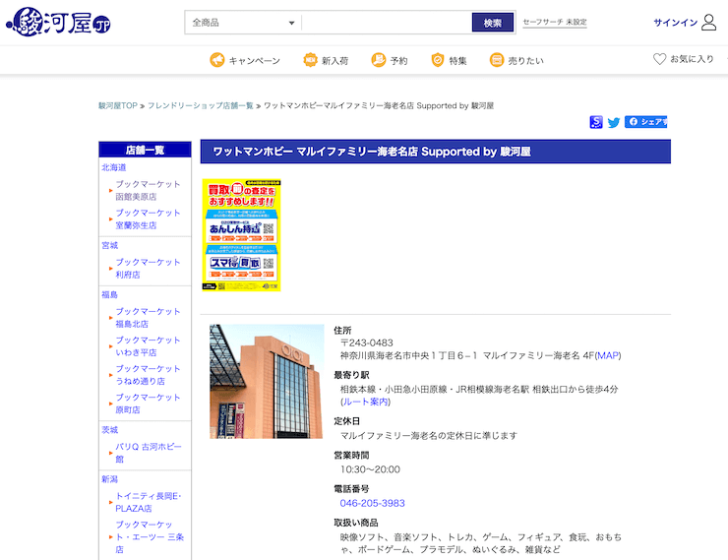Select 茨城 region in store list

click(109, 429)
